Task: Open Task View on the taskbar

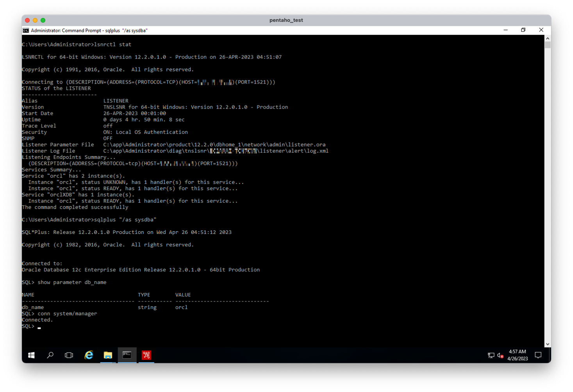Action: pos(69,355)
